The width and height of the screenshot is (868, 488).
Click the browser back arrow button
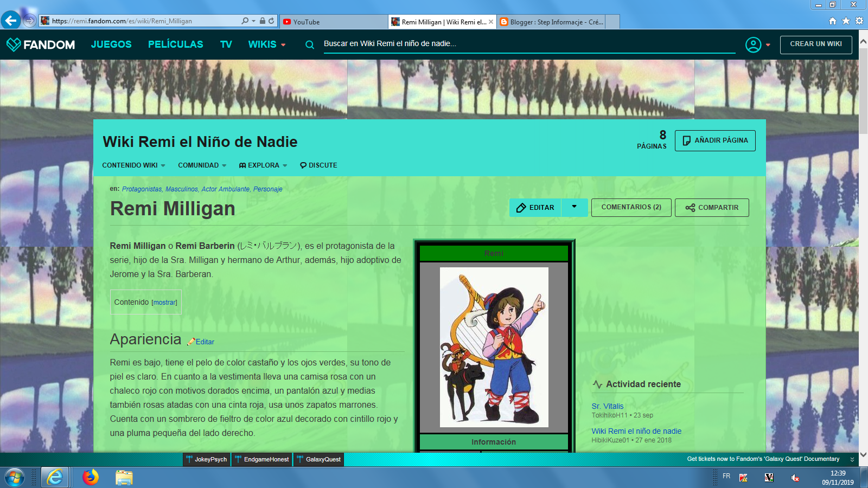coord(11,21)
